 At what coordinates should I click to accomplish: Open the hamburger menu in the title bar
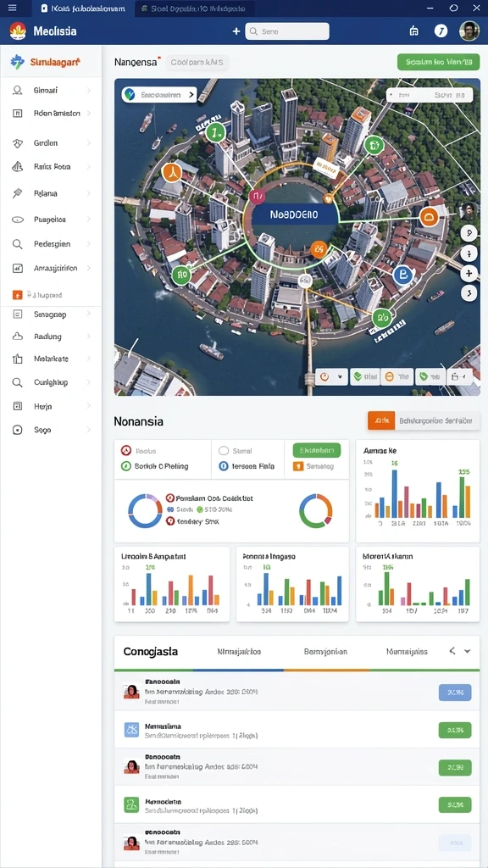point(12,8)
